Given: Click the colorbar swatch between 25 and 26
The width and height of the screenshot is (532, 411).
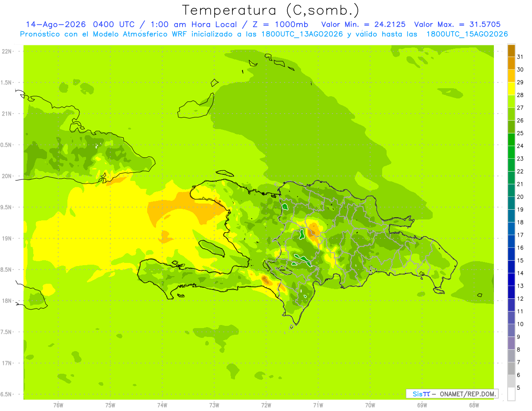Looking at the screenshot, I should [511, 127].
